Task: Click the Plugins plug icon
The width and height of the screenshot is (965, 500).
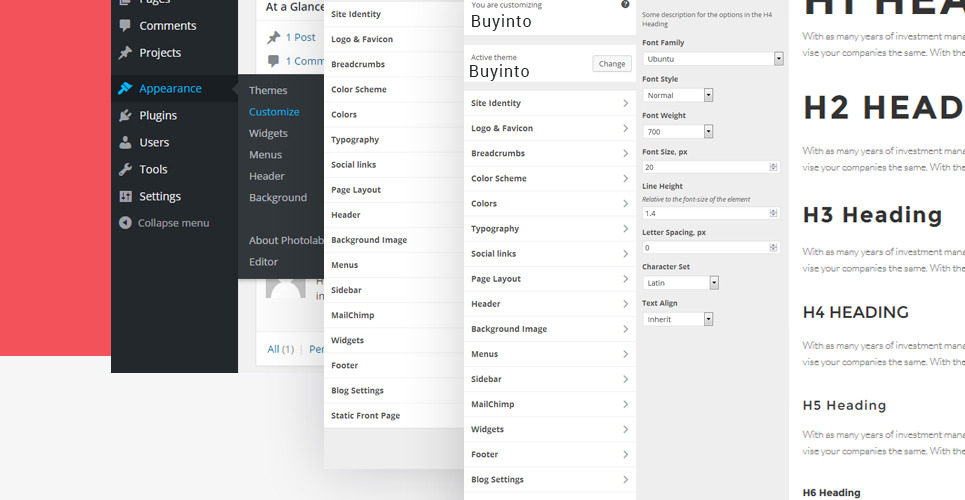Action: pyautogui.click(x=125, y=116)
